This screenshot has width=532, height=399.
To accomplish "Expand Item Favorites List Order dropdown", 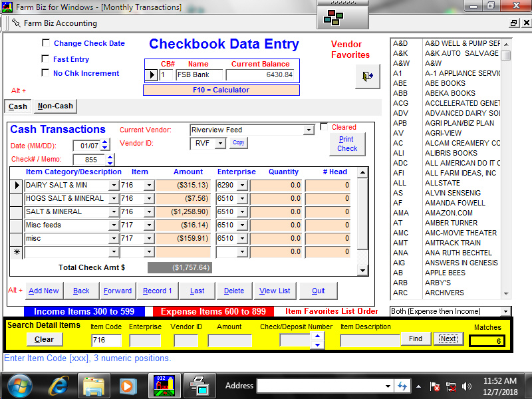I will point(505,311).
